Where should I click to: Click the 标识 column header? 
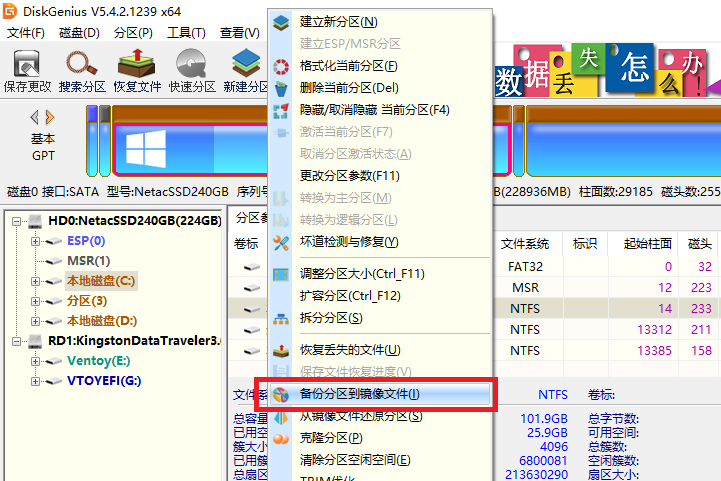585,244
